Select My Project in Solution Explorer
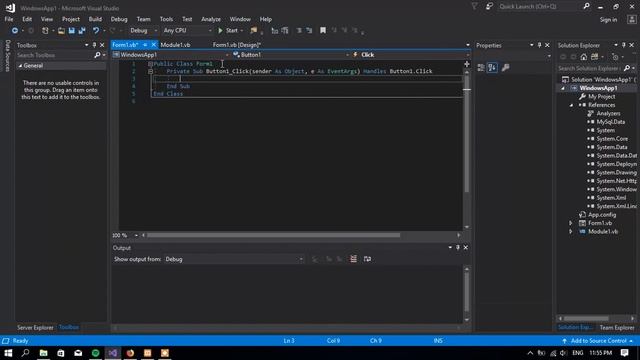 602,97
